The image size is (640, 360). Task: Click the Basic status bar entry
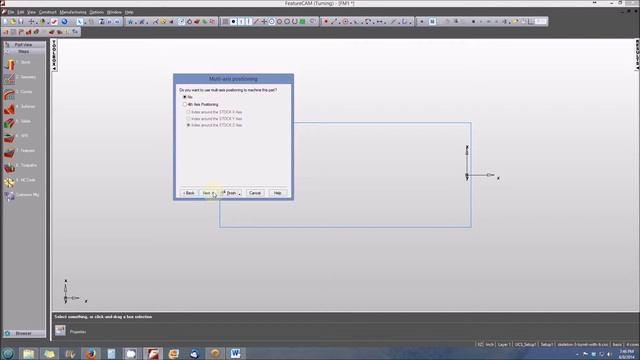(617, 345)
